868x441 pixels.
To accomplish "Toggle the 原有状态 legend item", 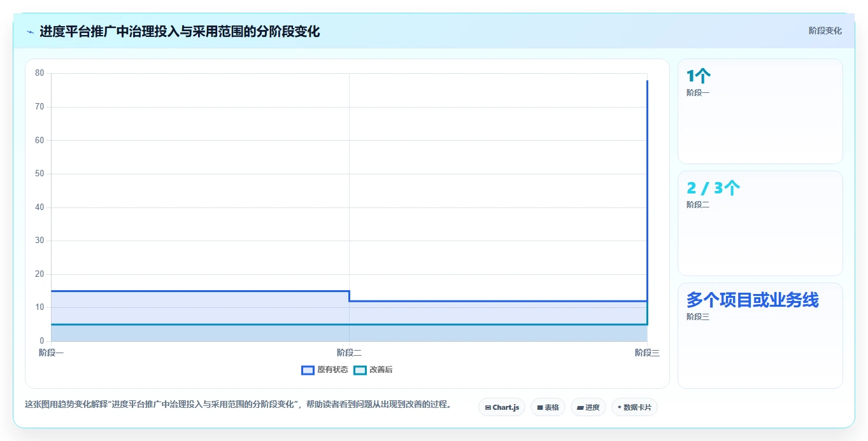I will point(325,370).
